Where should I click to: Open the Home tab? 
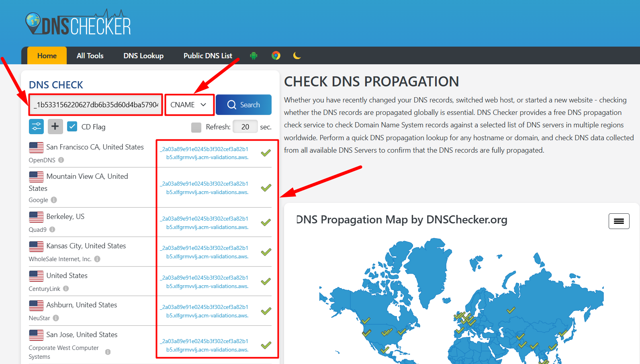[x=47, y=55]
